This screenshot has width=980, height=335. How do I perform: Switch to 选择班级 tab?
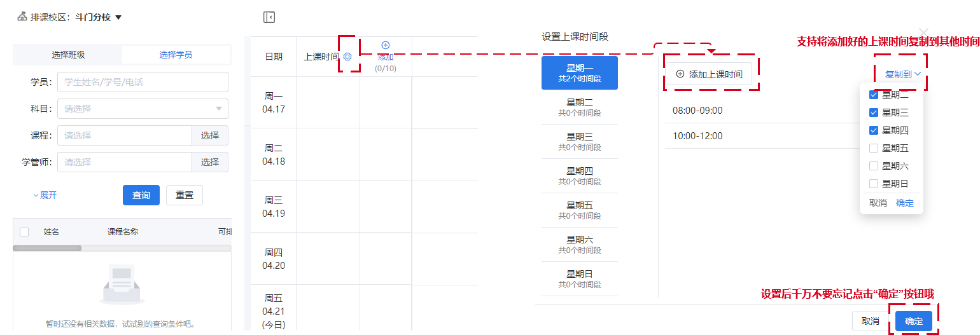68,55
